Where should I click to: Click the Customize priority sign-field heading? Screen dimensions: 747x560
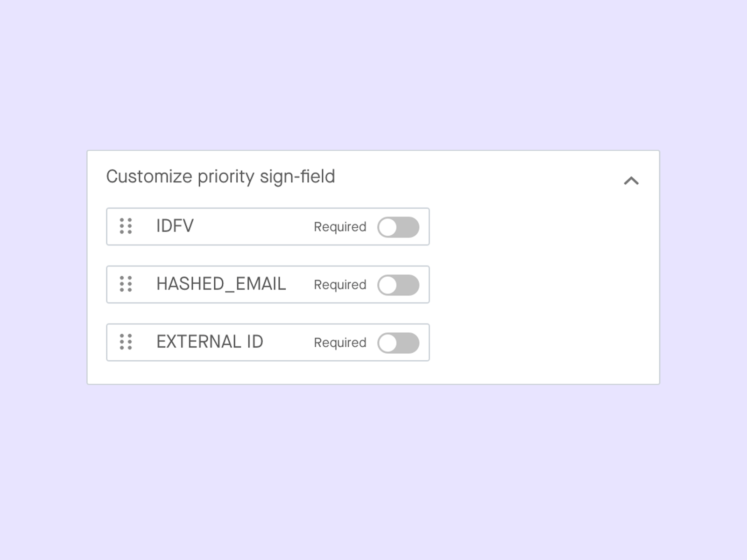point(221,176)
